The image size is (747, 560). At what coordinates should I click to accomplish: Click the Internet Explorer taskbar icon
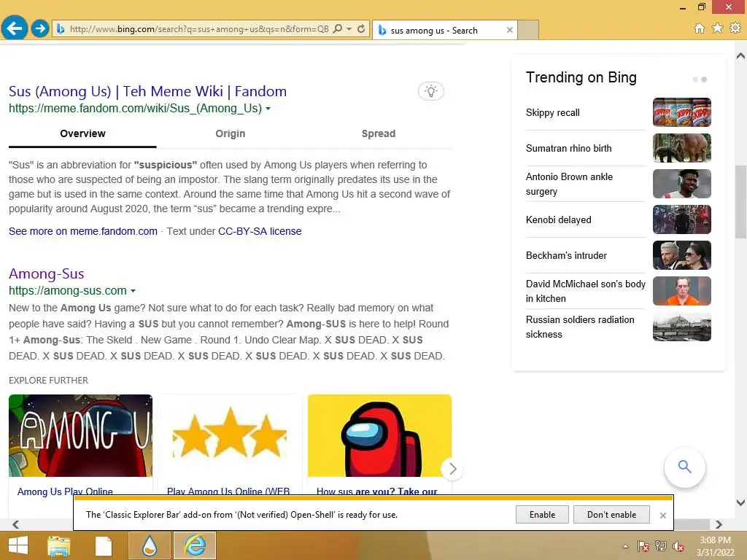click(195, 545)
